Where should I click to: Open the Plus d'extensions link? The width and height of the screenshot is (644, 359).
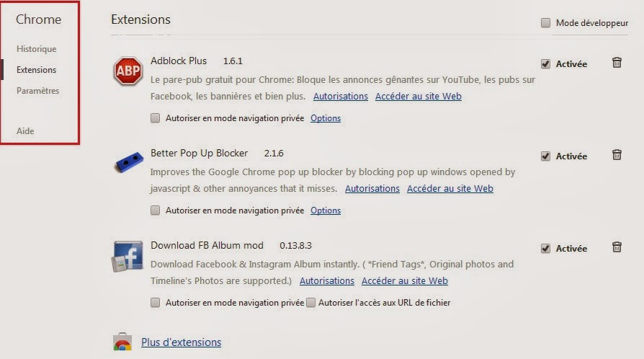tap(181, 342)
